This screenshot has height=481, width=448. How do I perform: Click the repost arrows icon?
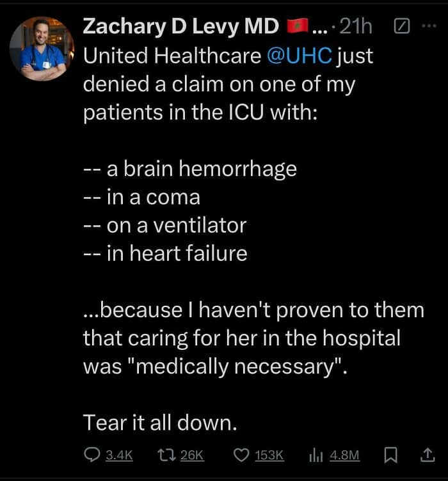click(166, 455)
